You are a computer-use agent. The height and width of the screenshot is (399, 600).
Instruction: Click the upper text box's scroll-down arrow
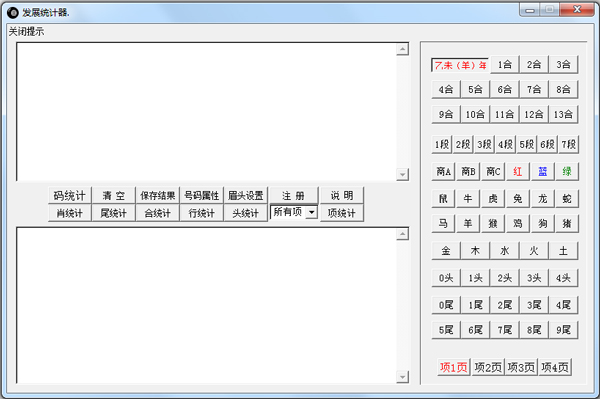(x=402, y=174)
